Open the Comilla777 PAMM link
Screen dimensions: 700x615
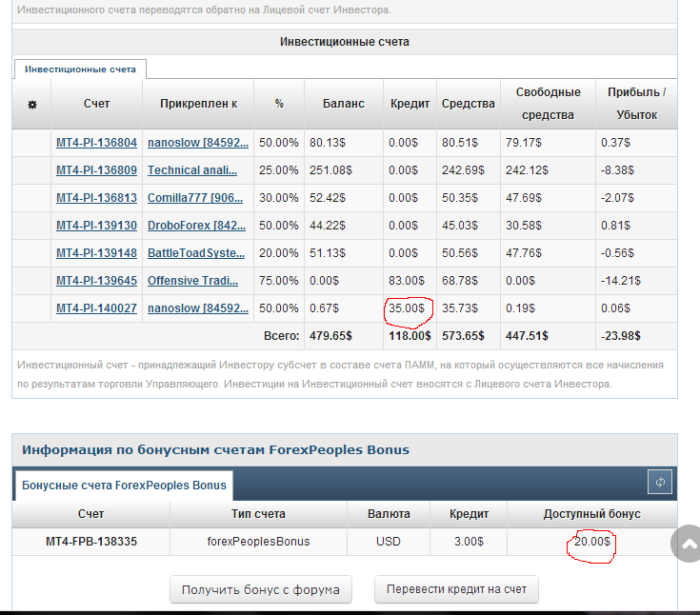[195, 198]
